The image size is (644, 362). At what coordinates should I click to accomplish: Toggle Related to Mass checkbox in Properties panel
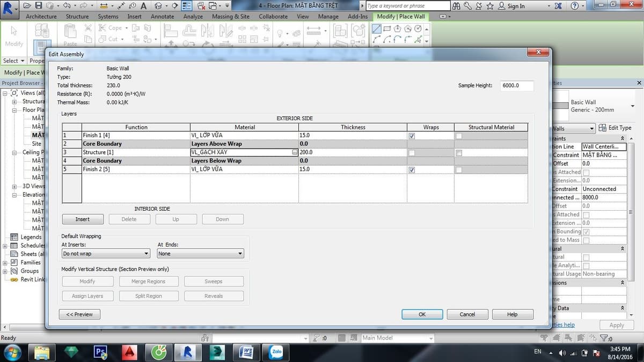click(x=586, y=240)
